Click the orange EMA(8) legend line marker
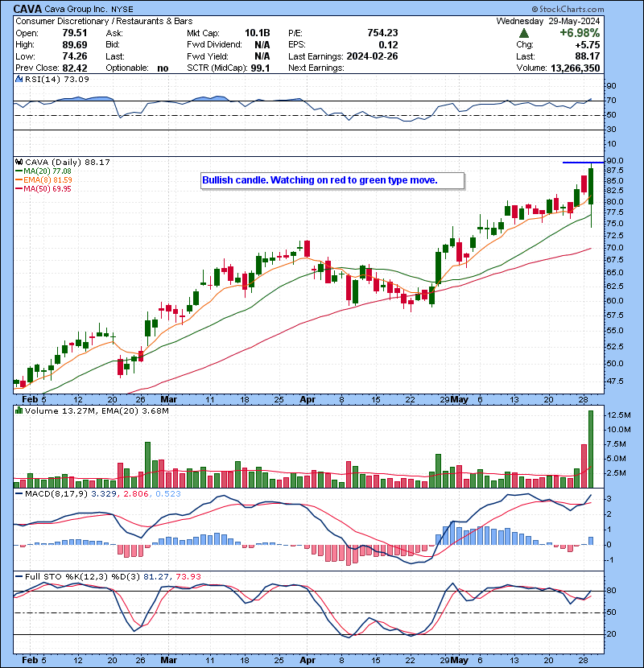The width and height of the screenshot is (644, 668). click(19, 179)
